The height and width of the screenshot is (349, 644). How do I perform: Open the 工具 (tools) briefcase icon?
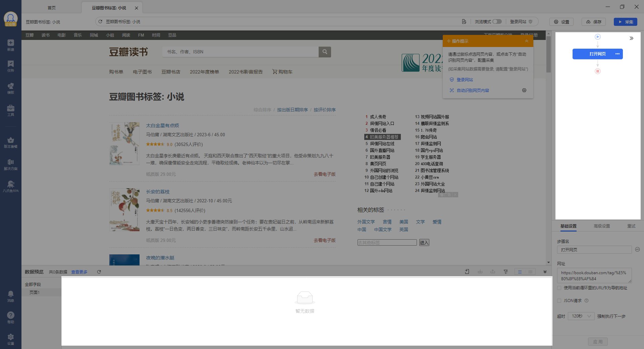click(11, 110)
